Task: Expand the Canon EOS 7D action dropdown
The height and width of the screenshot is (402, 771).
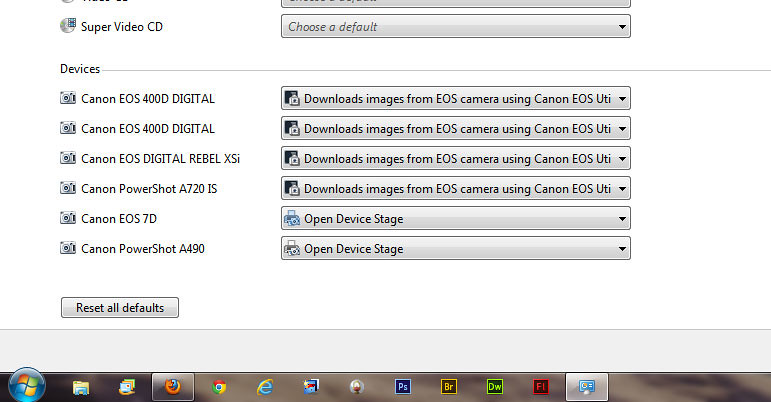Action: 455,218
